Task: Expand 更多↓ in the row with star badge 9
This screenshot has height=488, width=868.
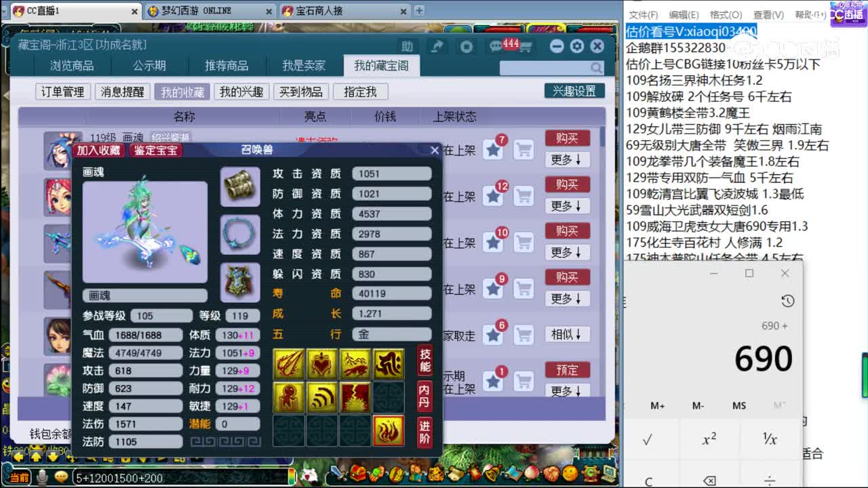Action: pos(567,299)
